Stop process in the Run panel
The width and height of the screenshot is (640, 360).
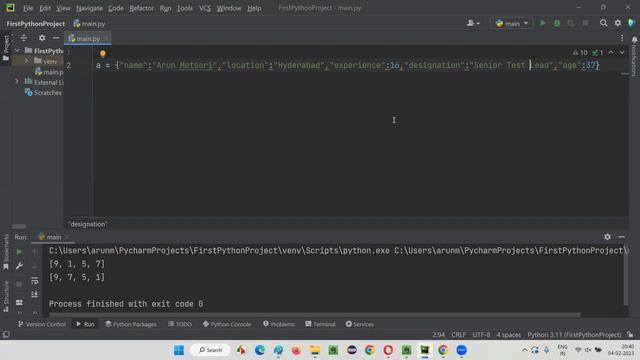[19, 284]
